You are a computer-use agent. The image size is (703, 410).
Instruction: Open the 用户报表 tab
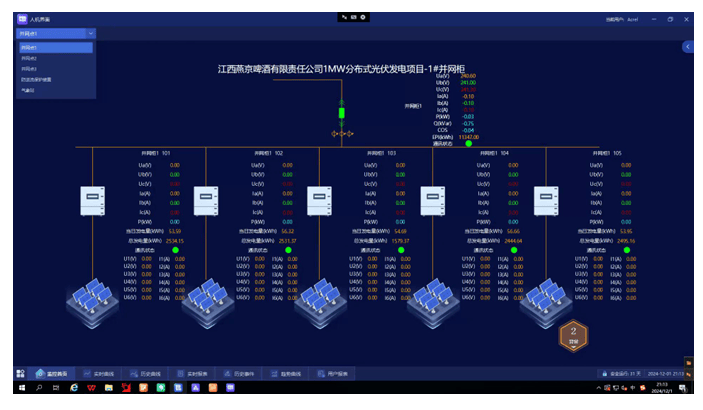pos(333,374)
